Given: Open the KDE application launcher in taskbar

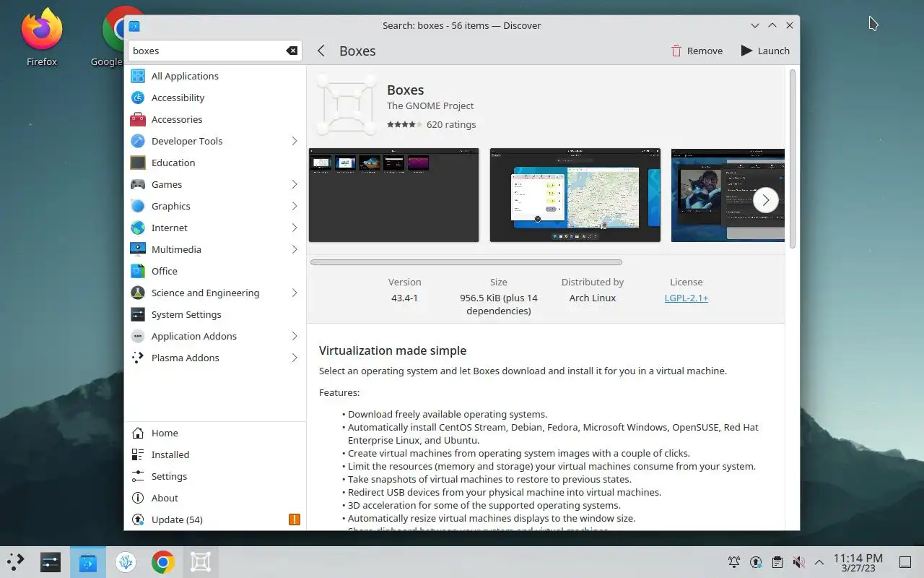Looking at the screenshot, I should (15, 562).
